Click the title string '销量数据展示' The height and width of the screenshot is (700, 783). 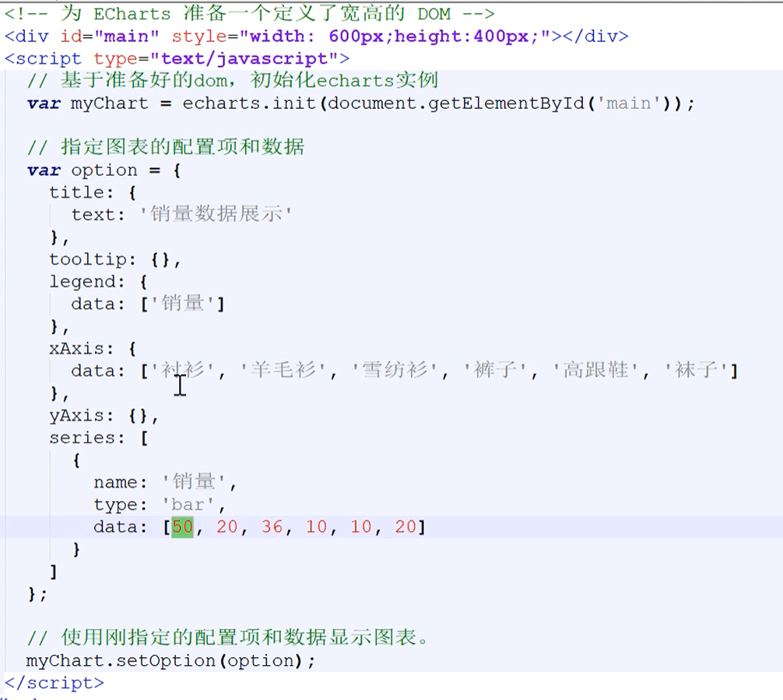tap(216, 214)
